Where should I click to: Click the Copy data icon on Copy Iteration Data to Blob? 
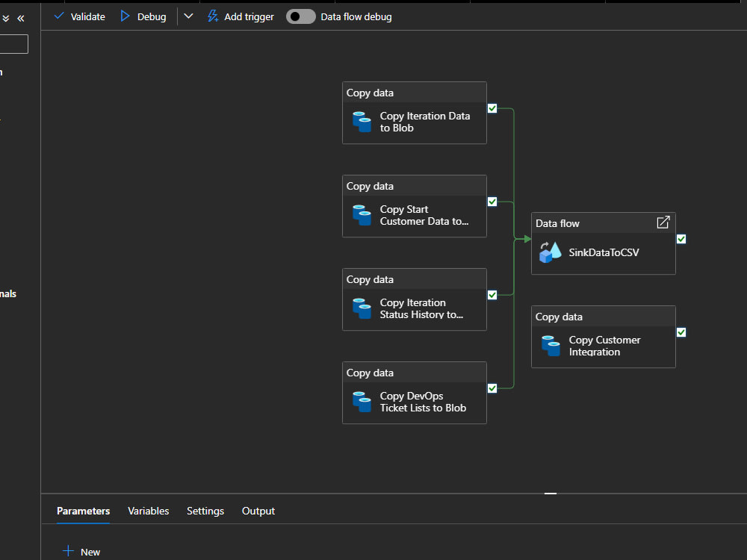point(362,122)
